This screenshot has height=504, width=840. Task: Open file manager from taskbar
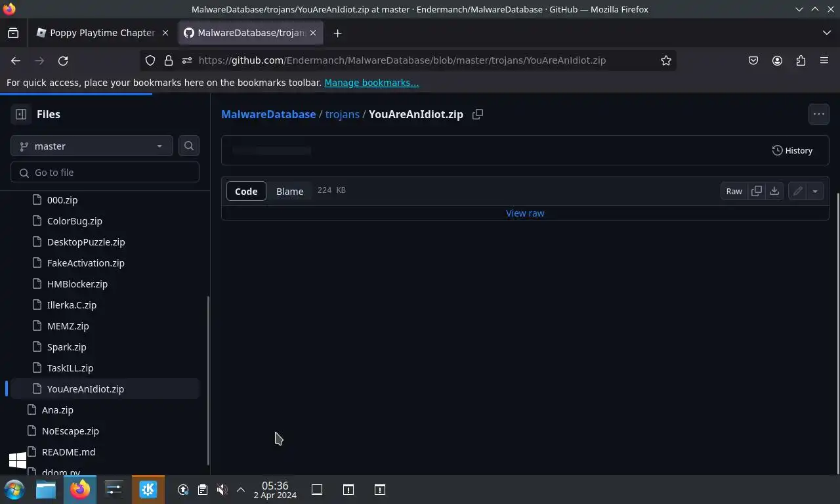[46, 490]
